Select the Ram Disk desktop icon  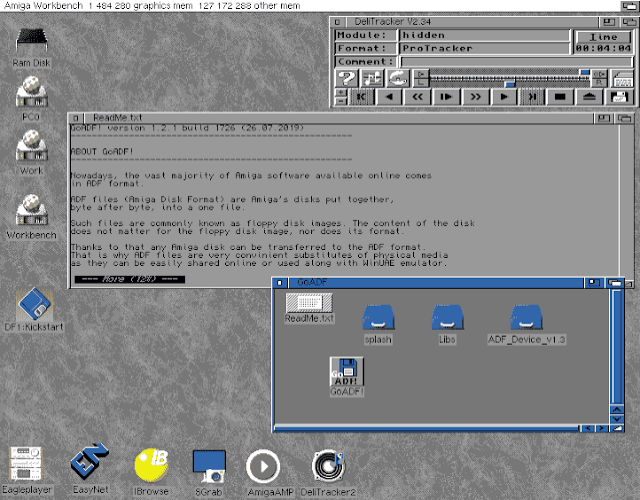pyautogui.click(x=33, y=42)
